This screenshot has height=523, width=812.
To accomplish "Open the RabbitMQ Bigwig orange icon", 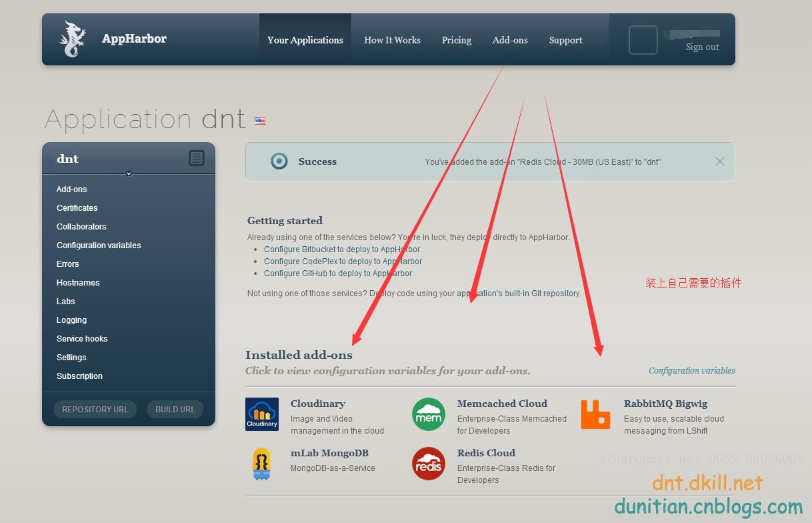I will 595,414.
